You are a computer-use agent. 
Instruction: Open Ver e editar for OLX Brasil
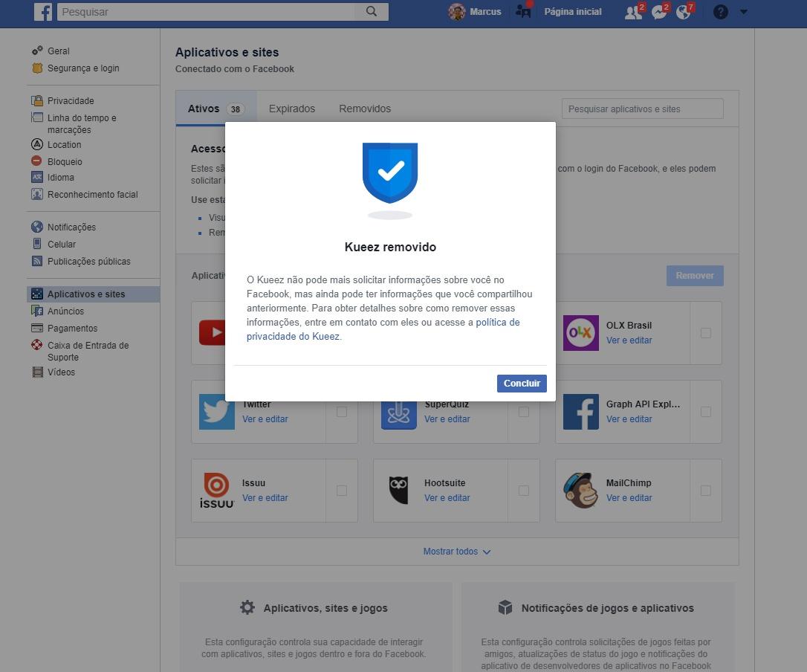coord(629,340)
